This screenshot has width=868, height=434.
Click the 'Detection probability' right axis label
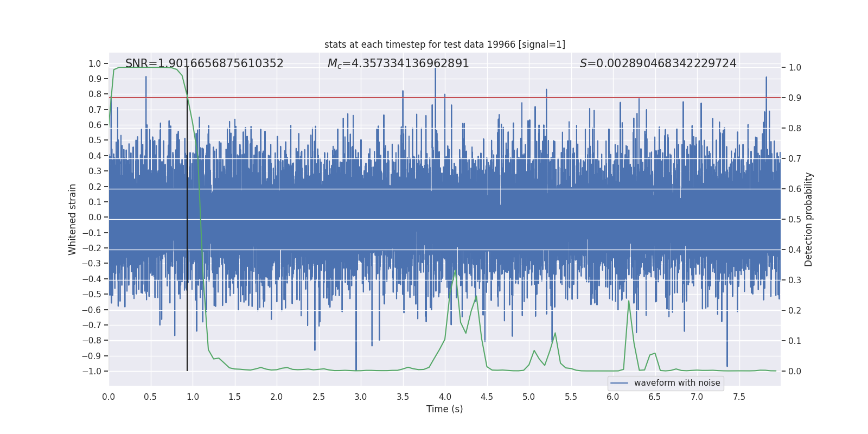[809, 219]
